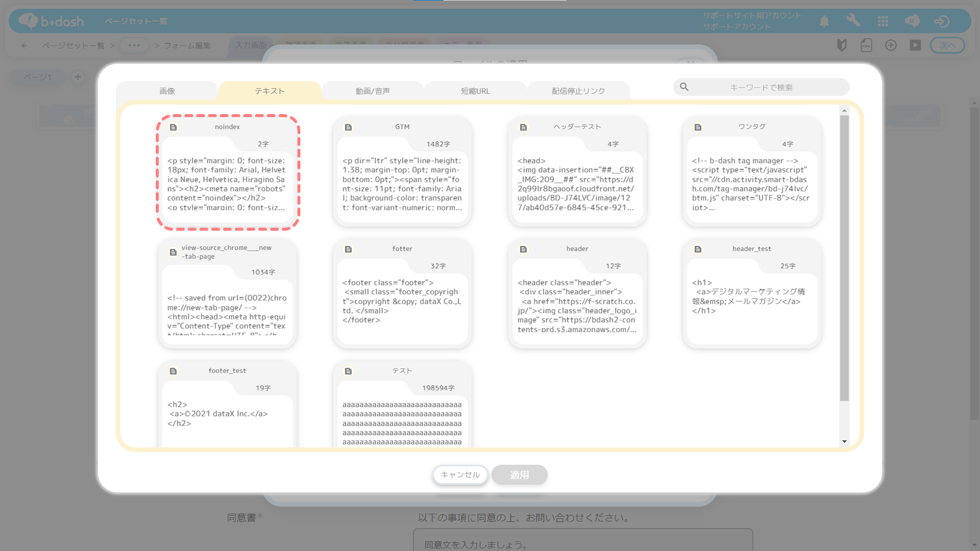Click the document icon on ワンタグ card
980x551 pixels.
tap(698, 127)
